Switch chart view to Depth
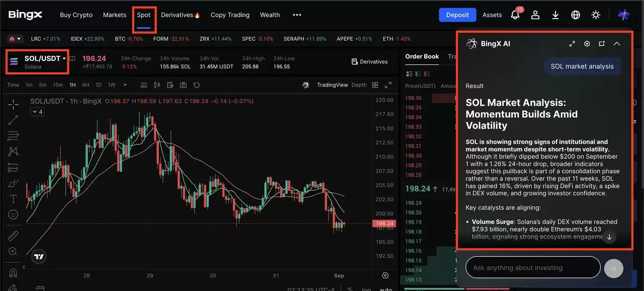Screen dimensions: 644x291 point(359,85)
